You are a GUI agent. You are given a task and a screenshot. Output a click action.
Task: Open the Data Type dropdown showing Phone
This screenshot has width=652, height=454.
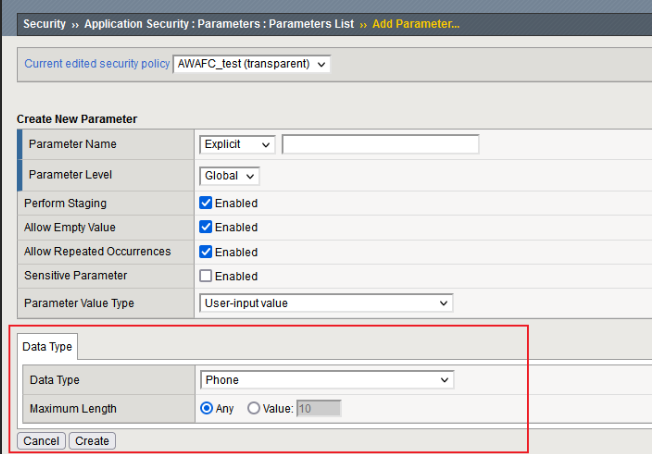coord(327,380)
